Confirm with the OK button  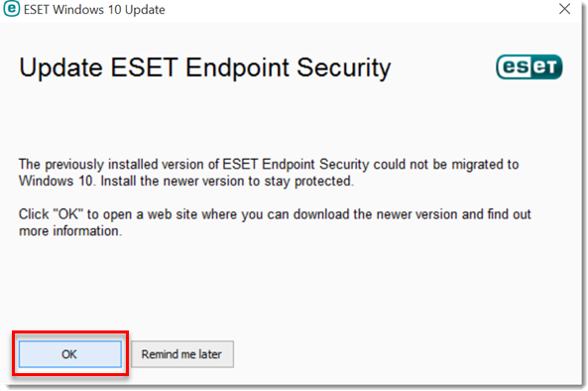pyautogui.click(x=70, y=354)
